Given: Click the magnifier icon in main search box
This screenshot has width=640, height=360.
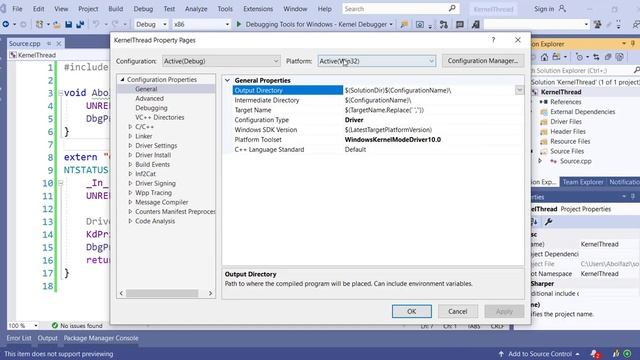Looking at the screenshot, I should [x=452, y=8].
